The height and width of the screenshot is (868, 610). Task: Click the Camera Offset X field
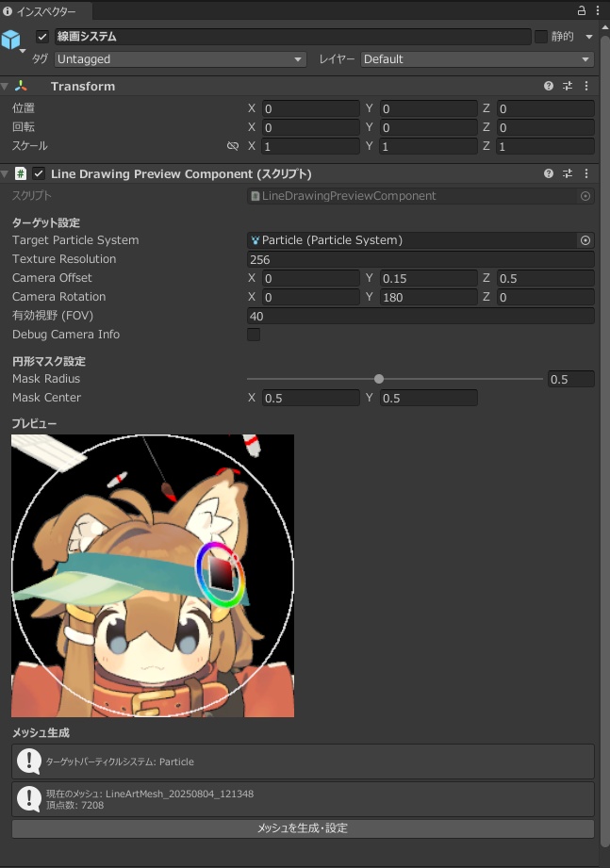pyautogui.click(x=310, y=278)
